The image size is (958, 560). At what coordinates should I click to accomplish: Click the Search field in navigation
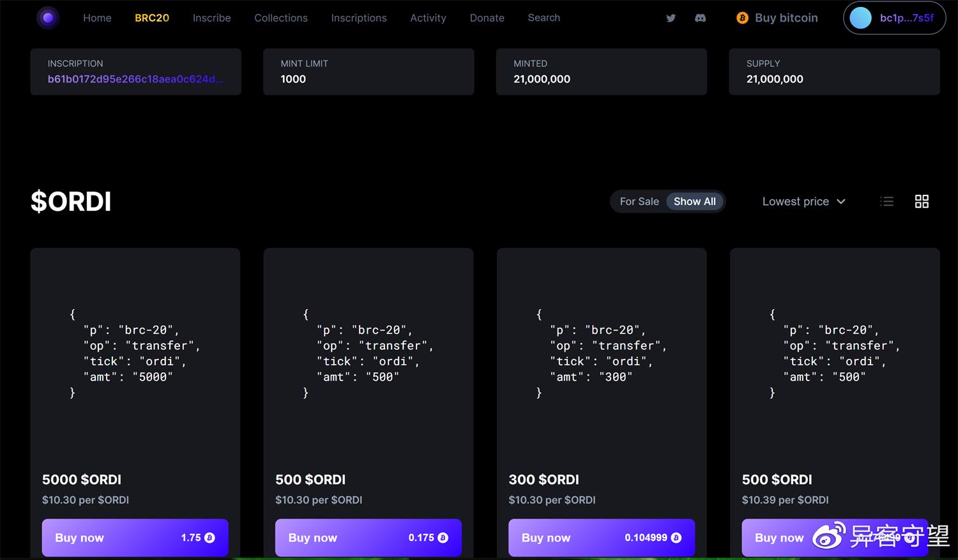pyautogui.click(x=544, y=18)
